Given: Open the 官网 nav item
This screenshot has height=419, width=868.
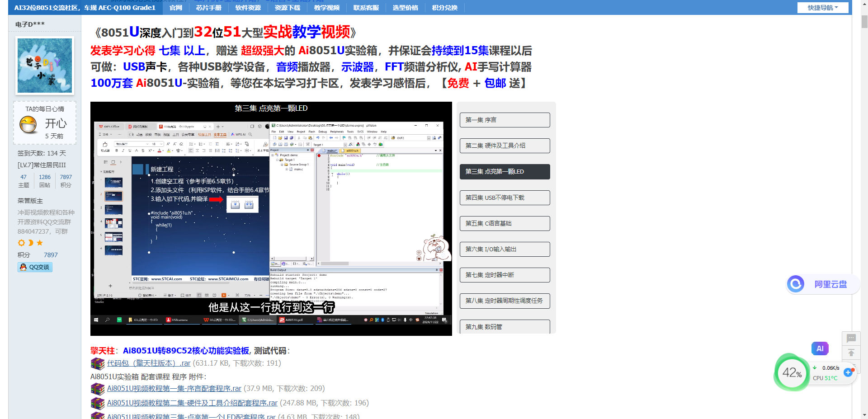Looking at the screenshot, I should click(175, 8).
